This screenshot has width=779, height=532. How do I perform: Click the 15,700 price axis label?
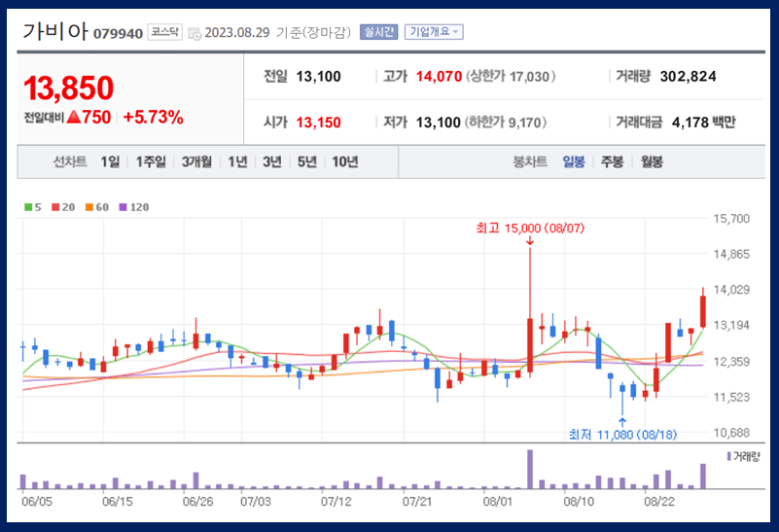[731, 219]
